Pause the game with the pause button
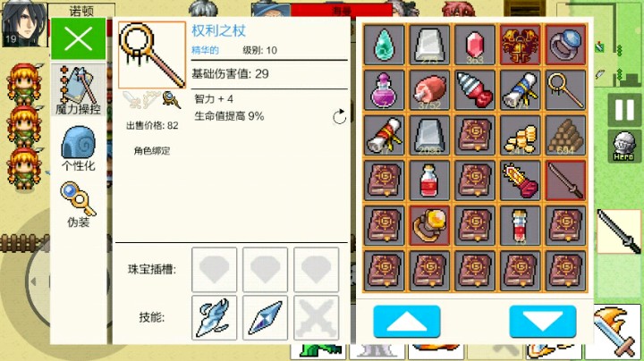 coord(624,110)
